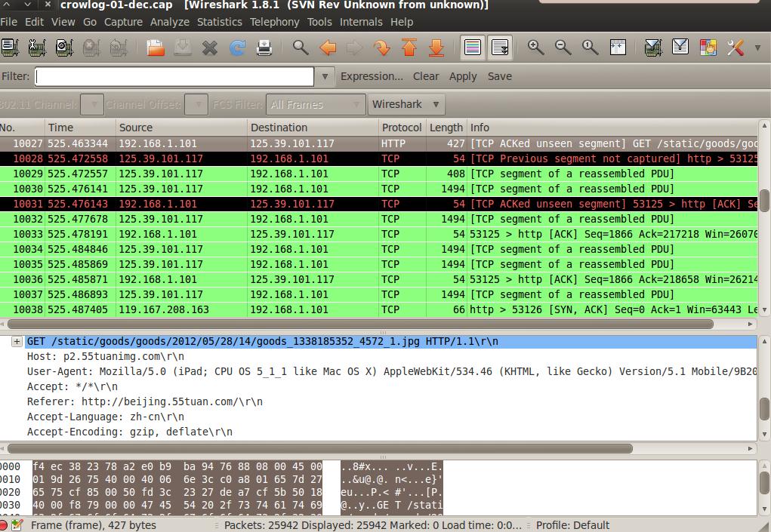Click the packet details horizontal scrollbar

320,448
